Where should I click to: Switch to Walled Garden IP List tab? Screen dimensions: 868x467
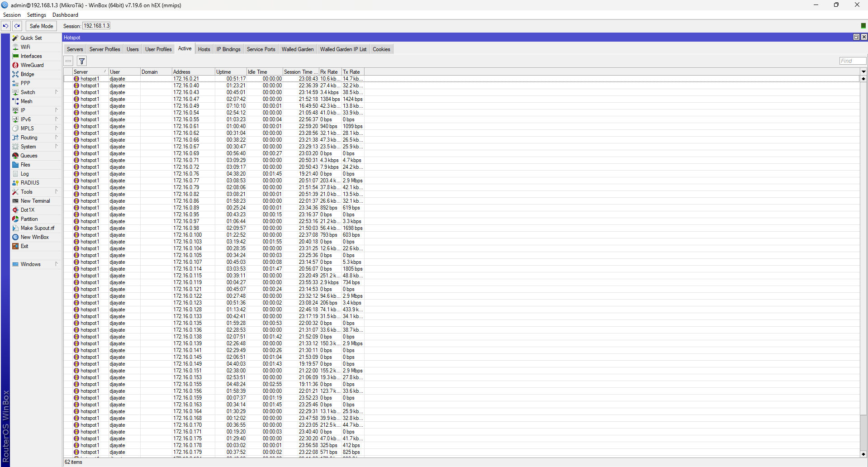343,49
